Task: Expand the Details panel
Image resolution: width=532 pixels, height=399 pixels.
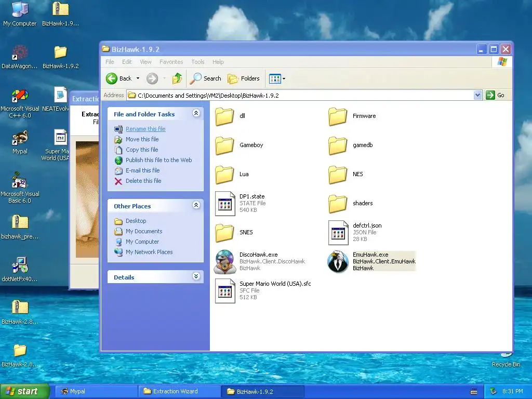Action: 196,276
